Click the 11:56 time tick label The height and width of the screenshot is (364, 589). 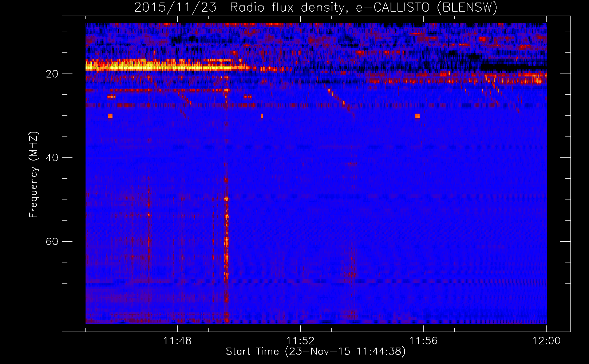[423, 341]
